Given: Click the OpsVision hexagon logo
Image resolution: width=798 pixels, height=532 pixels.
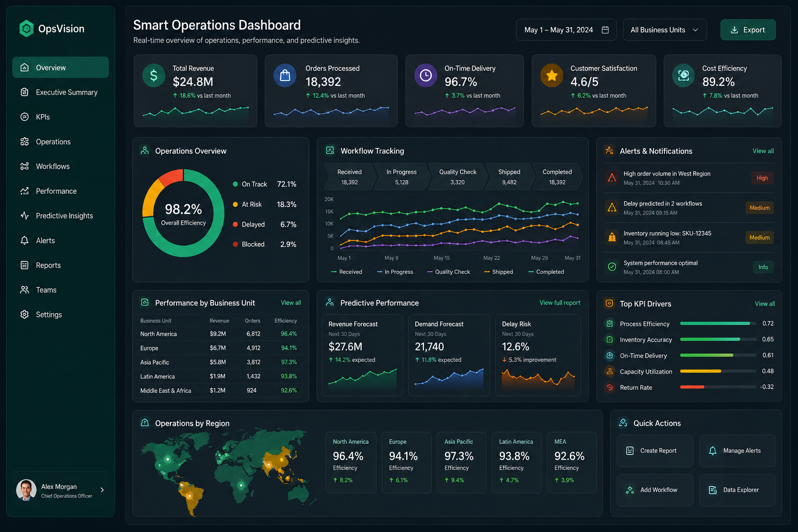Looking at the screenshot, I should tap(26, 29).
